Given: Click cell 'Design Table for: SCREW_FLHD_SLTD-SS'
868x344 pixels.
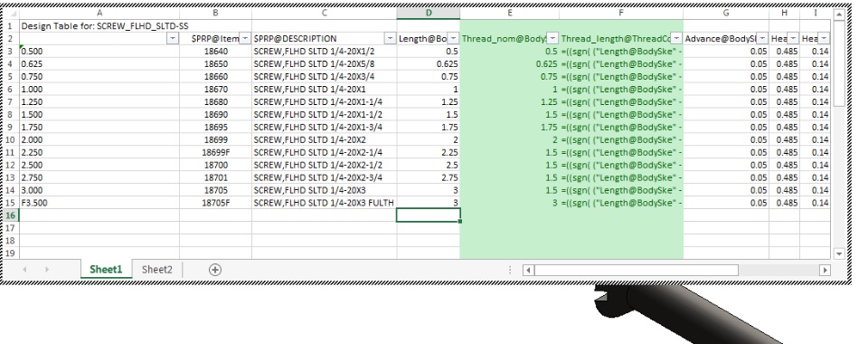Looking at the screenshot, I should click(99, 25).
